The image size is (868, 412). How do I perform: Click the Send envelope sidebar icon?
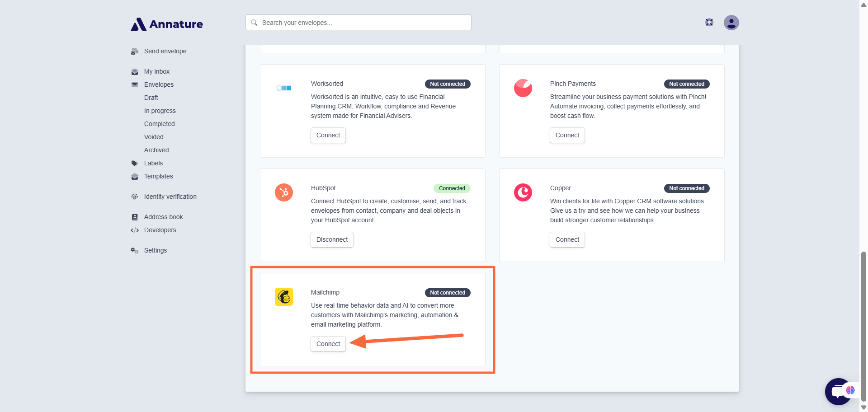135,51
